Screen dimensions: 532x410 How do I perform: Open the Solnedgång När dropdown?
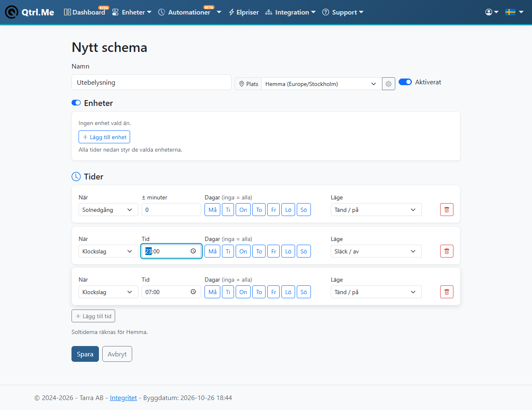[108, 210]
